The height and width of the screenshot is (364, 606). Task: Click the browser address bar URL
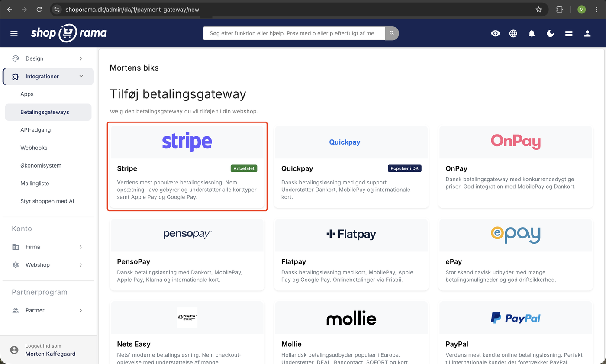pos(132,9)
